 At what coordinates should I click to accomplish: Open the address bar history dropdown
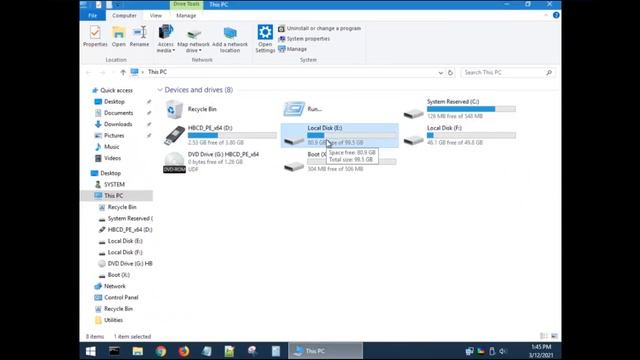(x=440, y=73)
